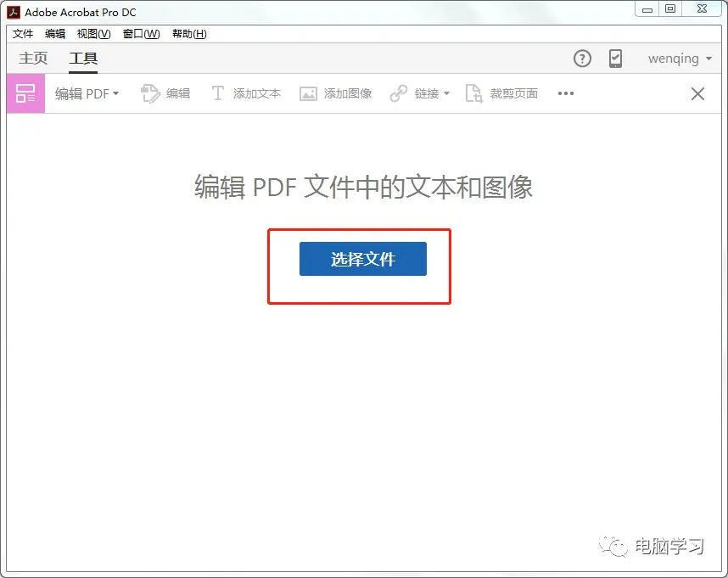Open the mobile link phone icon
Viewport: 728px width, 578px height.
[x=615, y=59]
